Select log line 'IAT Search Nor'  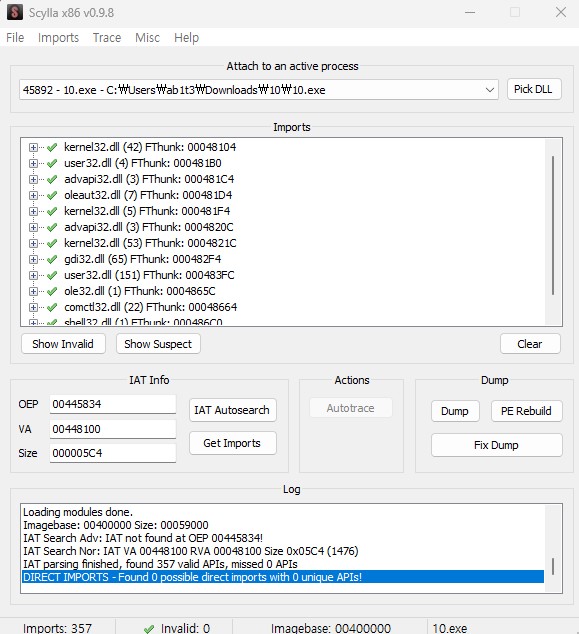click(x=190, y=551)
